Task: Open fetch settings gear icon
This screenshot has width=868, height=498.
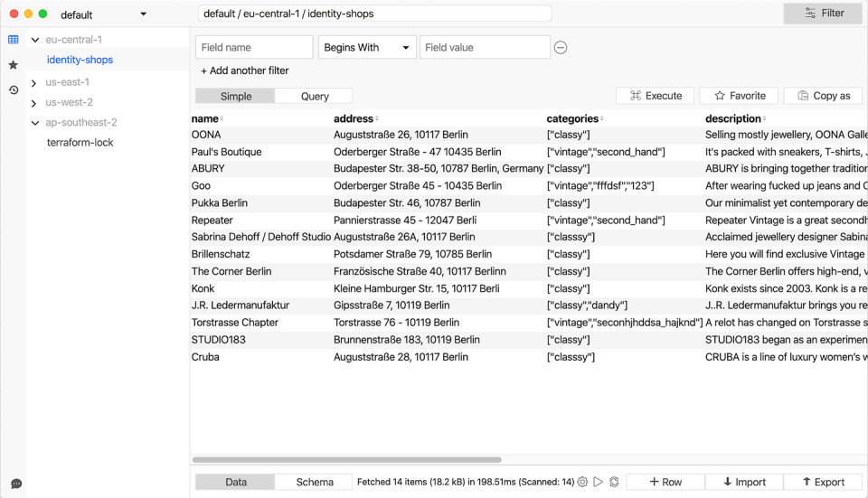Action: [x=582, y=483]
